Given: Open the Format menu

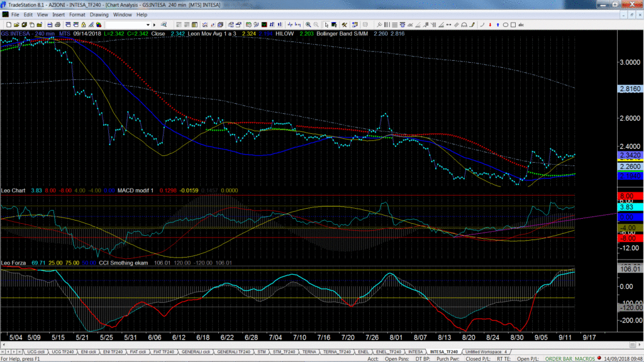Looking at the screenshot, I should click(x=77, y=15).
